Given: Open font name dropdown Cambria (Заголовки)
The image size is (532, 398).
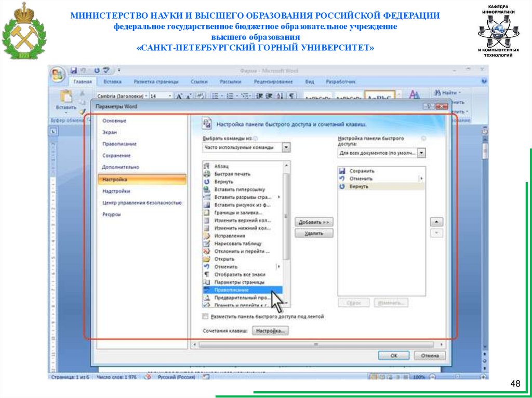Looking at the screenshot, I should pos(146,97).
